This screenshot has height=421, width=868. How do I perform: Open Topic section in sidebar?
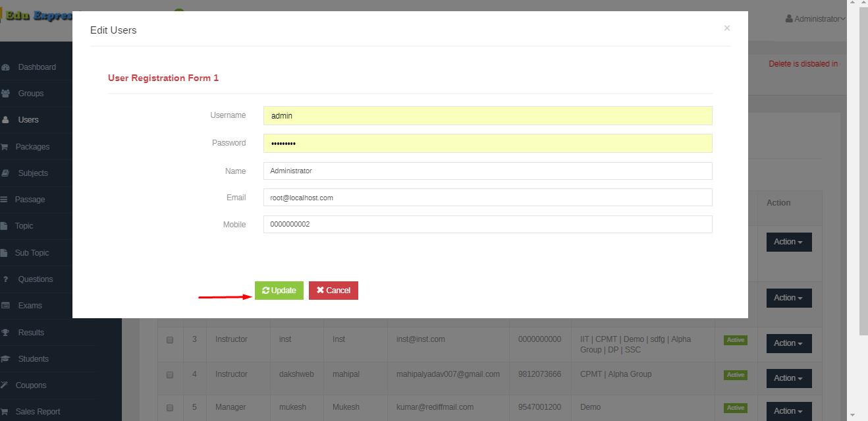point(24,226)
